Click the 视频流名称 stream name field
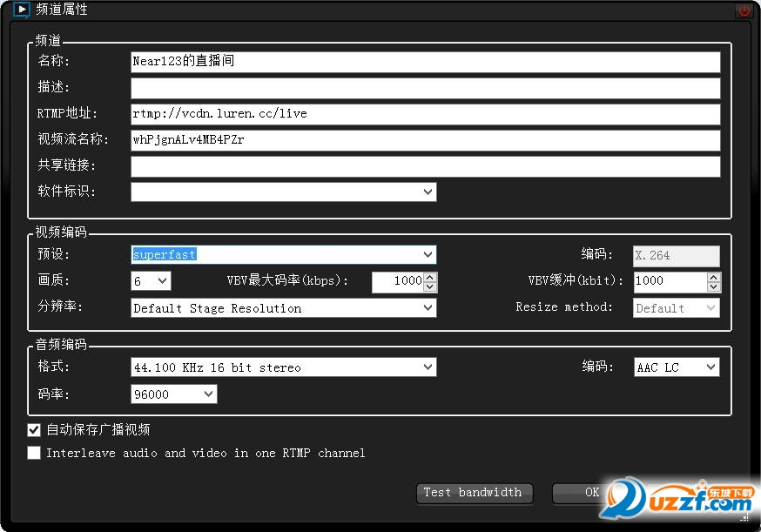Viewport: 761px width, 532px height. click(425, 140)
